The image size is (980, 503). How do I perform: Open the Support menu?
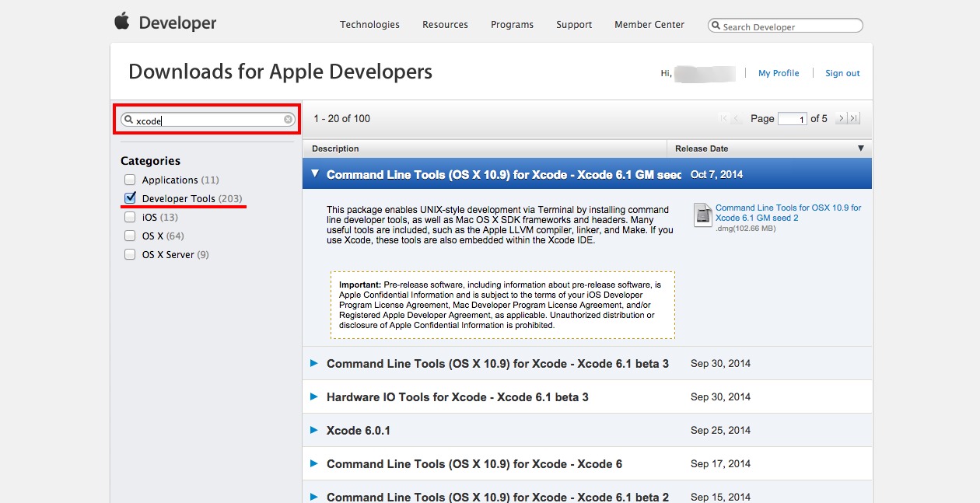point(574,24)
